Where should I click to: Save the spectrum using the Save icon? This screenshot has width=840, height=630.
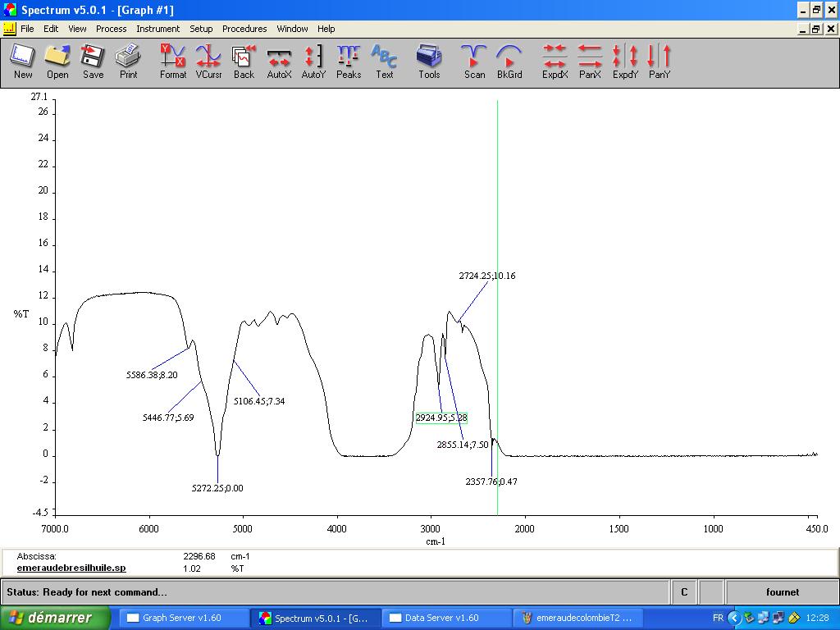(x=93, y=62)
